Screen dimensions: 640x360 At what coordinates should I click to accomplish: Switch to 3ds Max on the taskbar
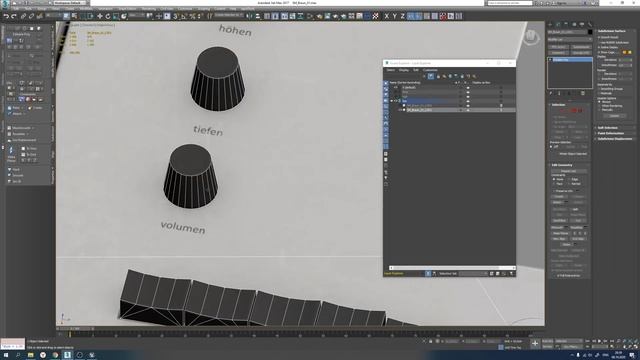pos(67,355)
